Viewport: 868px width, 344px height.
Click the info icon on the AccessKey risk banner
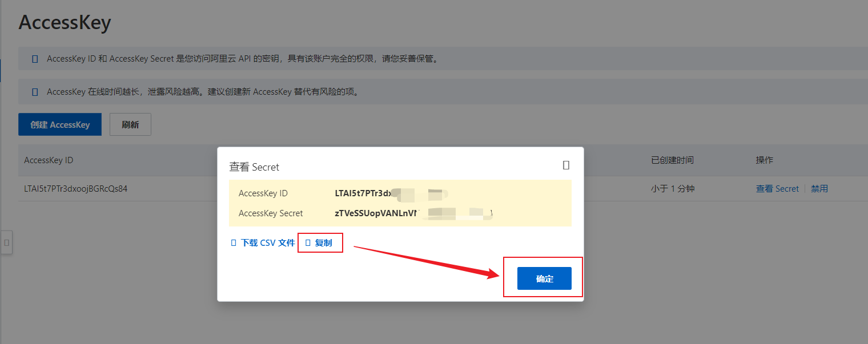tap(34, 91)
